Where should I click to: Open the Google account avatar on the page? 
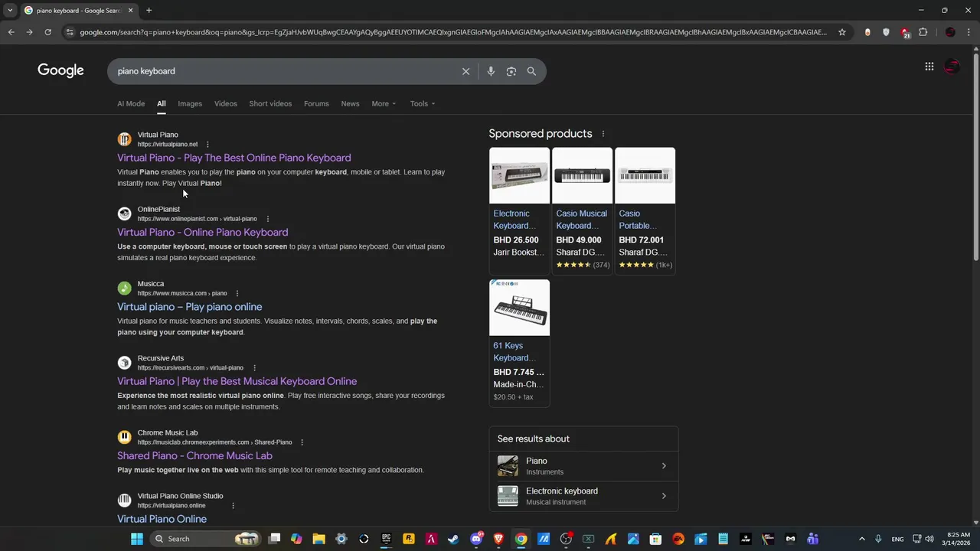click(952, 67)
